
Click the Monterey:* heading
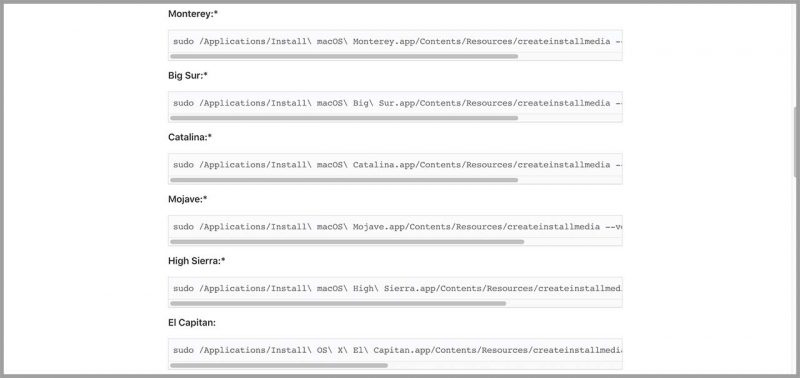pyautogui.click(x=193, y=14)
